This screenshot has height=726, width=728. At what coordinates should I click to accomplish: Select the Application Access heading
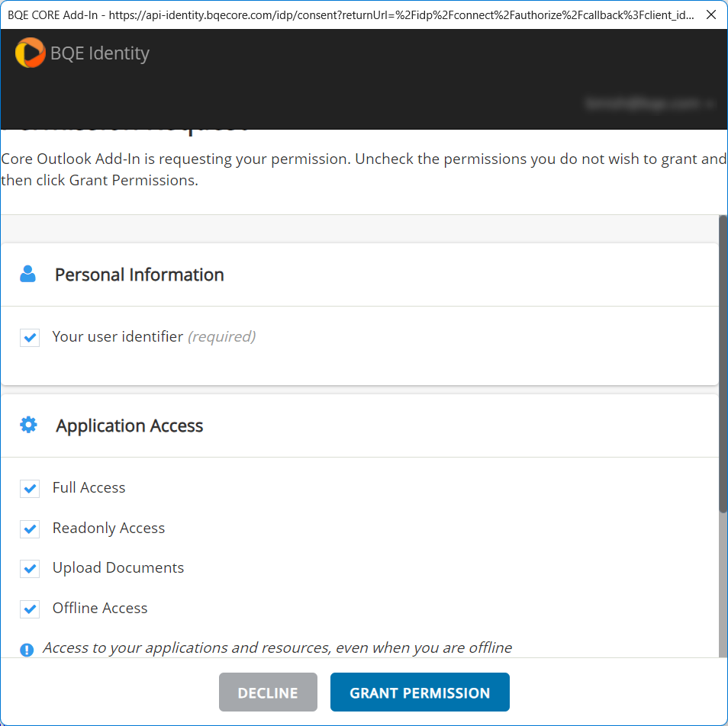[x=130, y=426]
